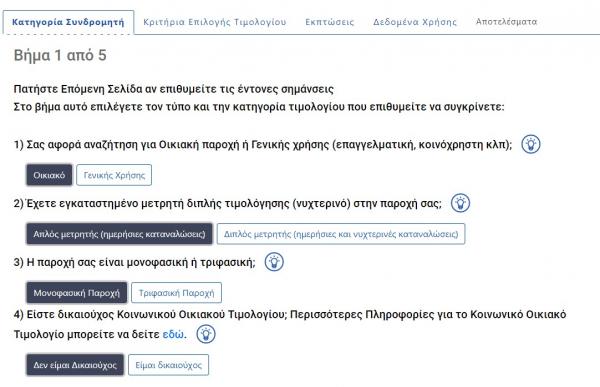This screenshot has height=387, width=600.
Task: Switch to Κριτήρια Επιλογής Τιμολογίου tab
Action: [x=215, y=22]
